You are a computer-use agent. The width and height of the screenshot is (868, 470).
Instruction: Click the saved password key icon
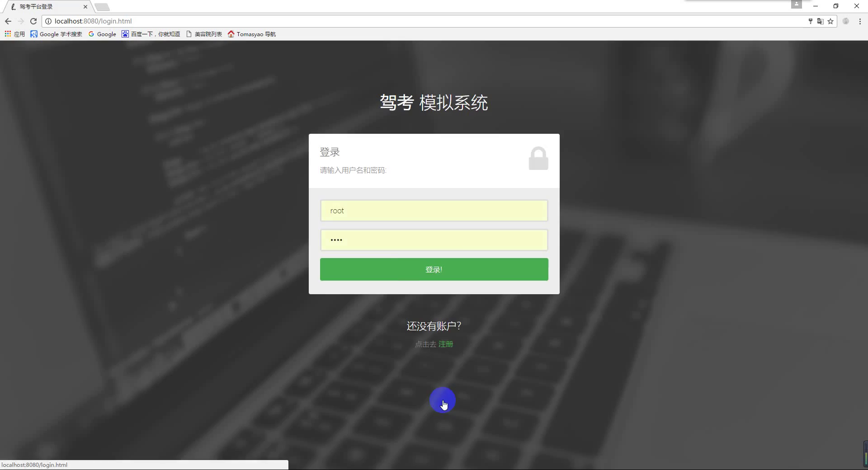point(810,21)
